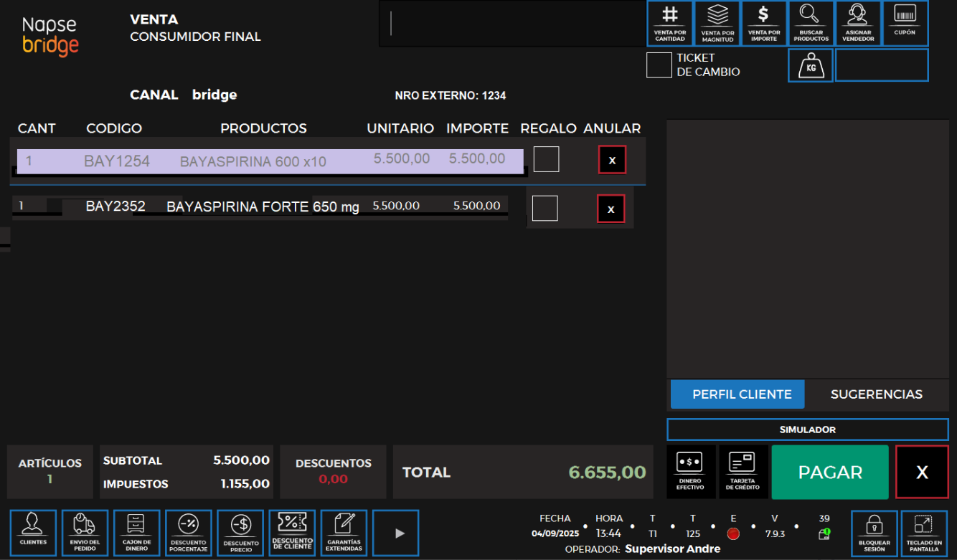This screenshot has height=560, width=957.
Task: Click the total amount 6.655,00
Action: (608, 473)
